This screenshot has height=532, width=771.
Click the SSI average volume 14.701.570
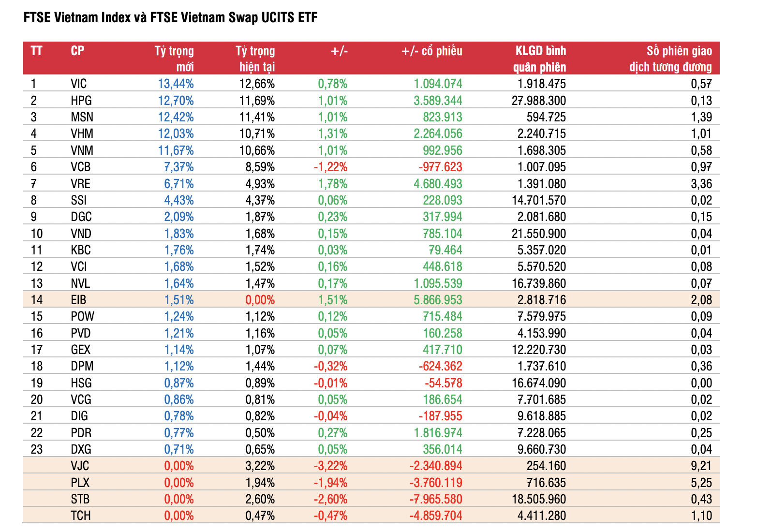coord(539,200)
